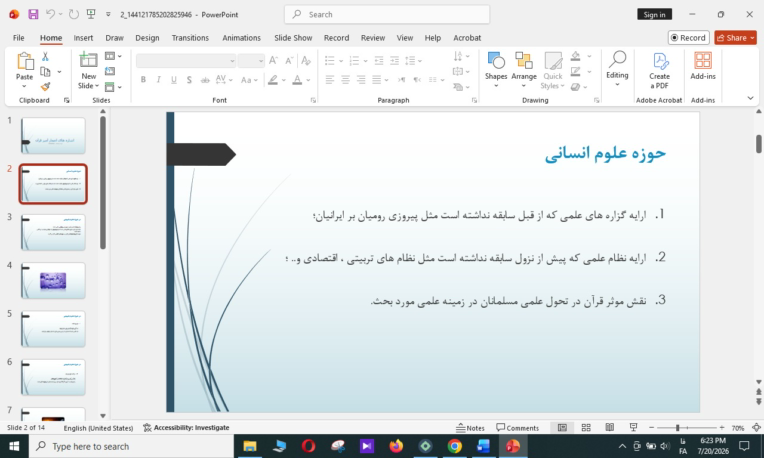Collapse the ribbon with the chevron
764x458 pixels.
point(750,98)
